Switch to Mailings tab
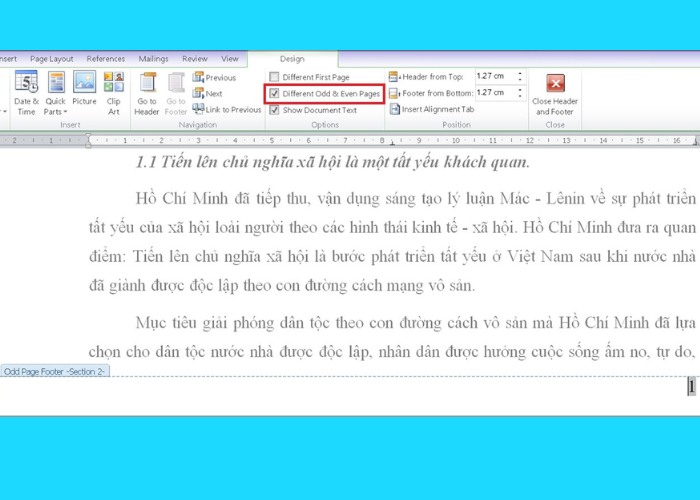Image resolution: width=700 pixels, height=500 pixels. click(x=153, y=58)
